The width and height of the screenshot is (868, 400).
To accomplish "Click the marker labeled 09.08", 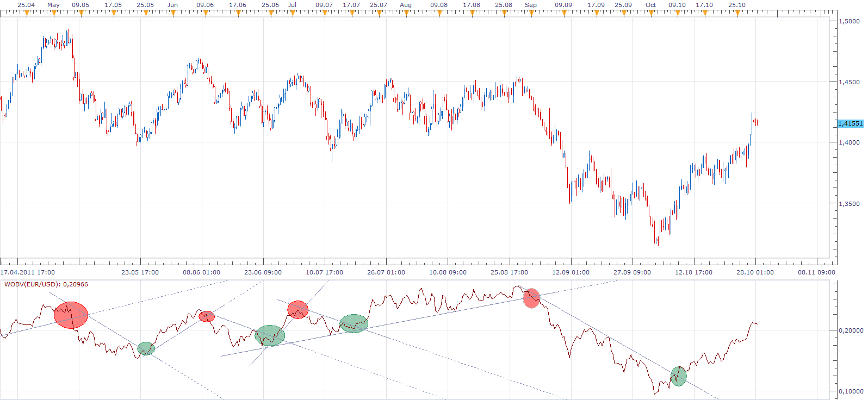I will pos(439,14).
